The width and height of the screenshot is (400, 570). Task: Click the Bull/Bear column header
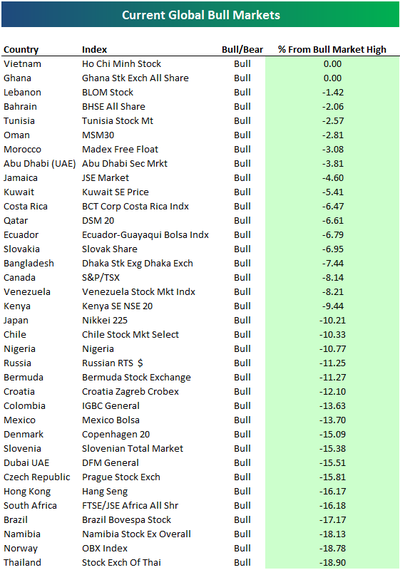click(x=242, y=49)
